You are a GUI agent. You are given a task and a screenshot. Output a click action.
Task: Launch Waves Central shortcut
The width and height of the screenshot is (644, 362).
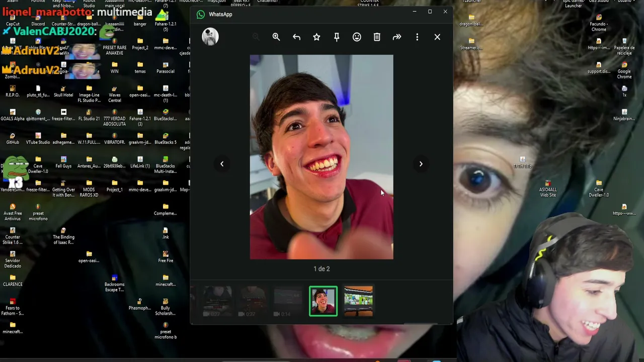115,94
